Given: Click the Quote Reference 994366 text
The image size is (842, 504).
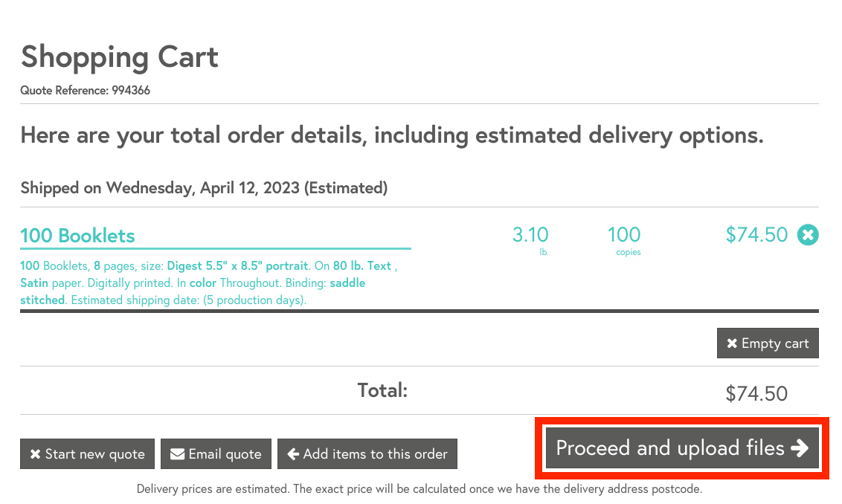Looking at the screenshot, I should pyautogui.click(x=86, y=91).
